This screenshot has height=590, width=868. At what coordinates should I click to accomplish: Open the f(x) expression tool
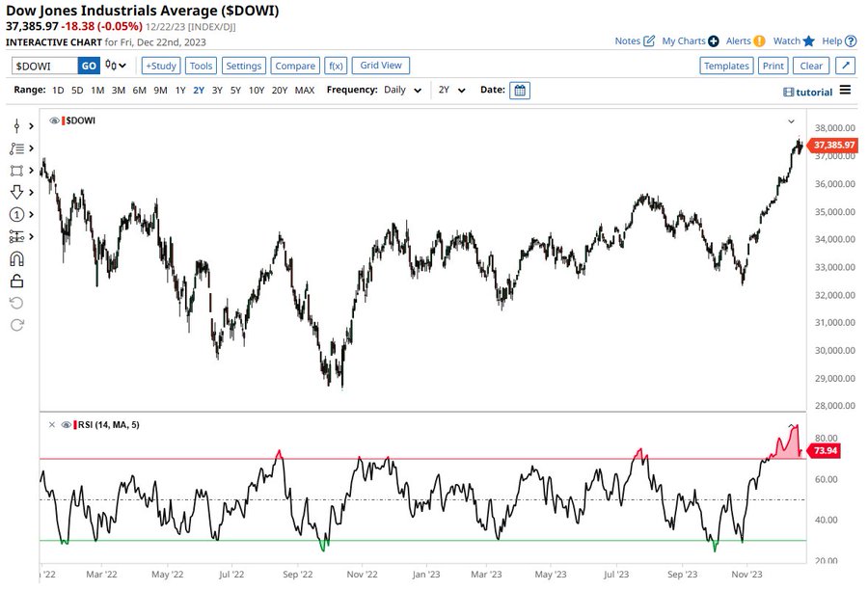tap(336, 66)
